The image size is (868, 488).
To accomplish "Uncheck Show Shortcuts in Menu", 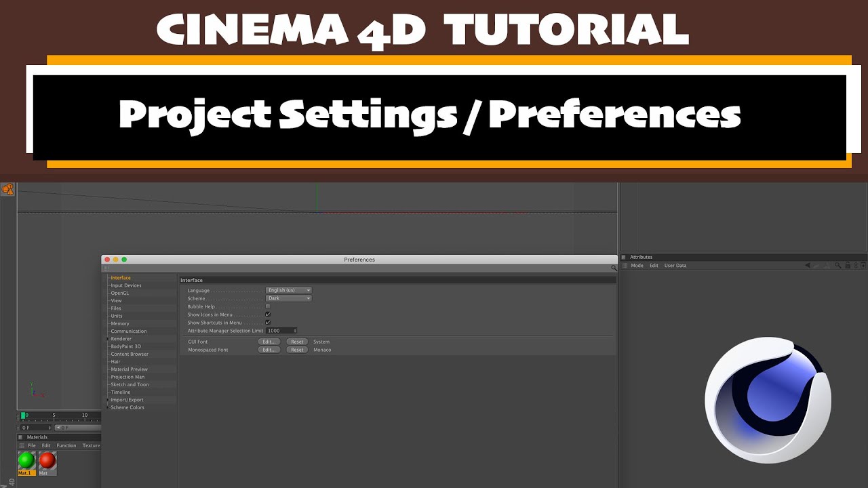I will coord(268,323).
